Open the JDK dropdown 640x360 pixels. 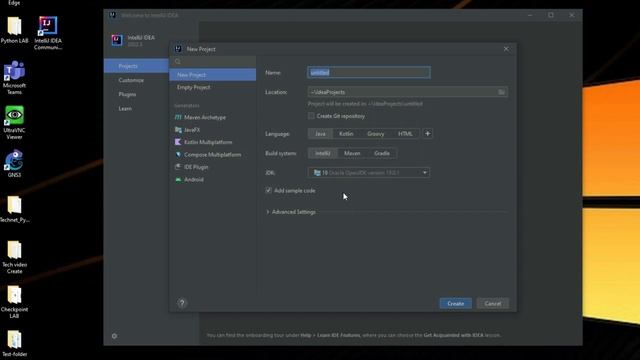369,173
